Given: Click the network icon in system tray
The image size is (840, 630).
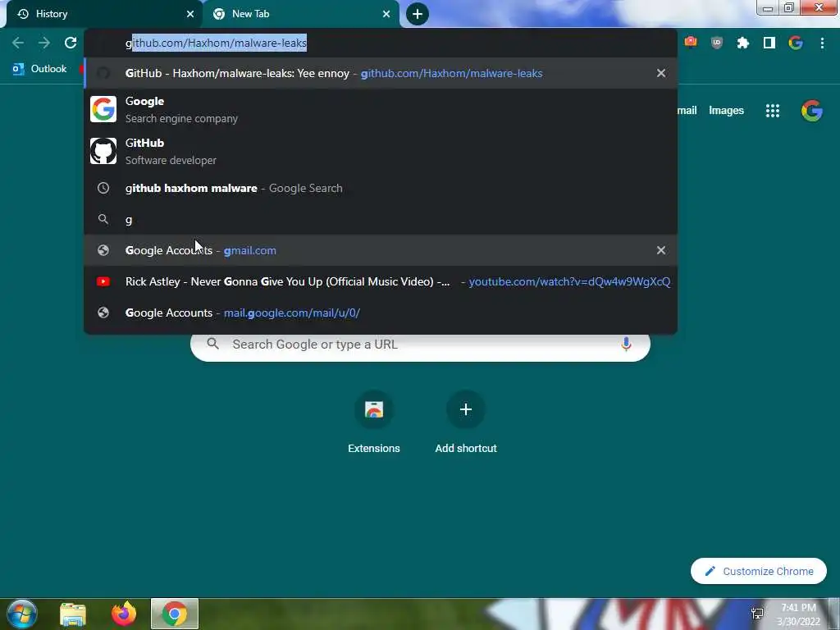Looking at the screenshot, I should pyautogui.click(x=757, y=614).
